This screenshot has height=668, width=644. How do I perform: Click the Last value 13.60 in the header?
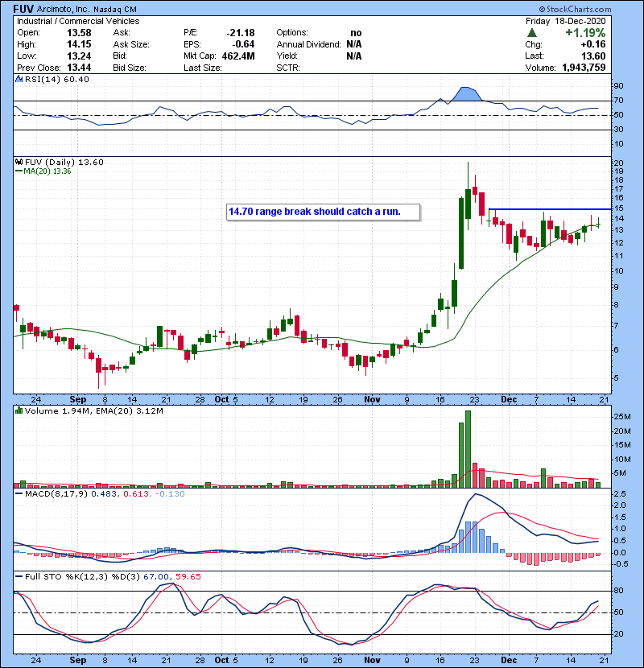593,56
